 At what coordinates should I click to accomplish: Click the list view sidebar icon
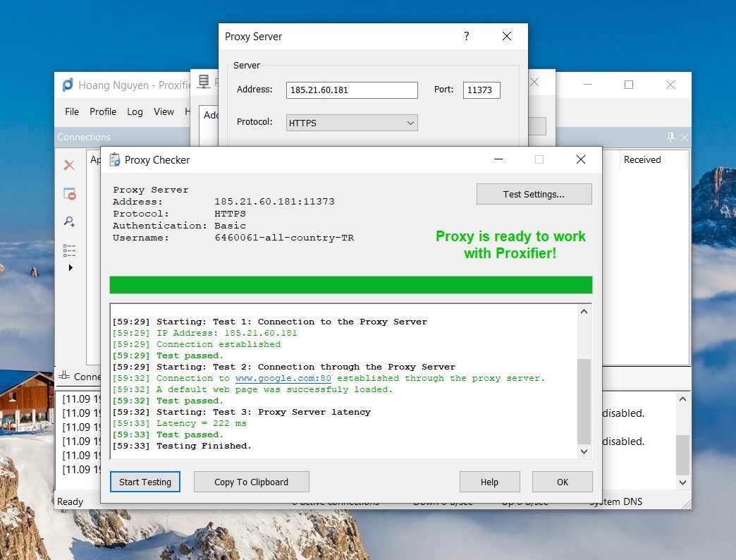(69, 250)
